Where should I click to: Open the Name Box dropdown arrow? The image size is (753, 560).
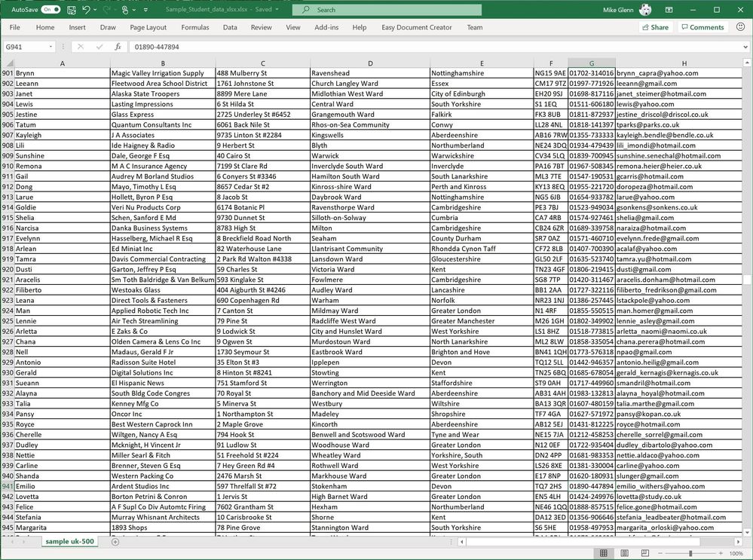[51, 47]
